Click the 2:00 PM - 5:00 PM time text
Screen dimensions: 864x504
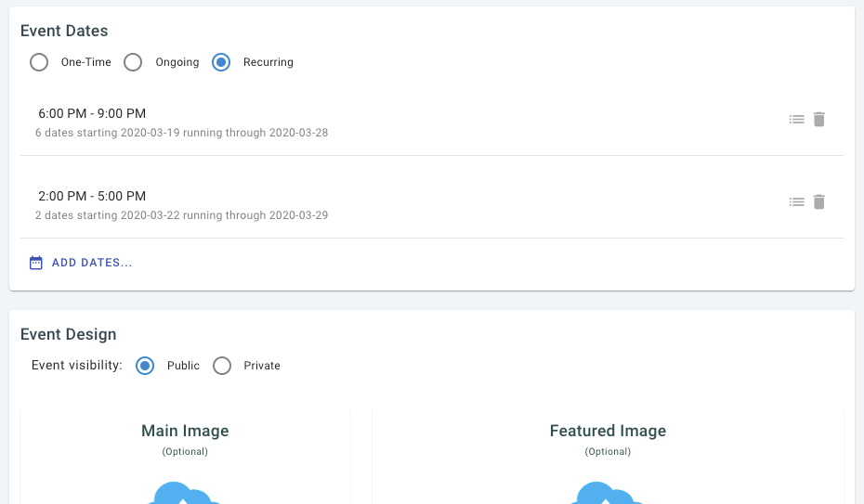point(92,196)
